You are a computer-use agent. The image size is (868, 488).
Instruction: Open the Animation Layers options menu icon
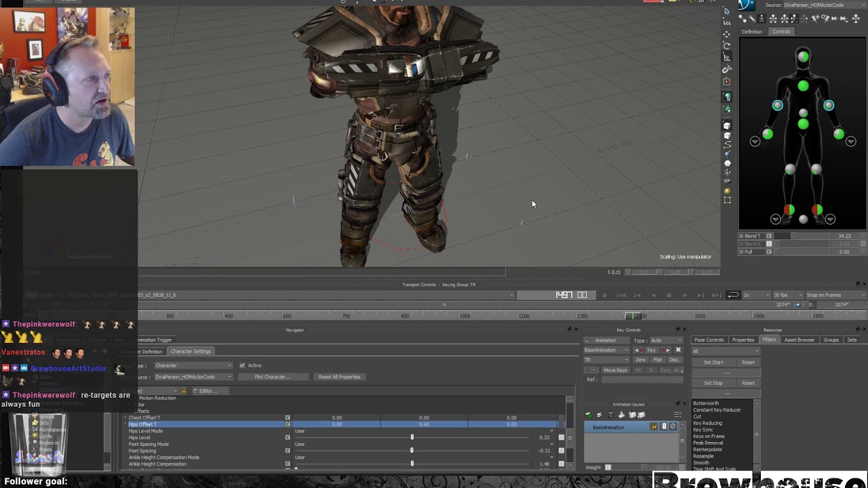[x=677, y=415]
